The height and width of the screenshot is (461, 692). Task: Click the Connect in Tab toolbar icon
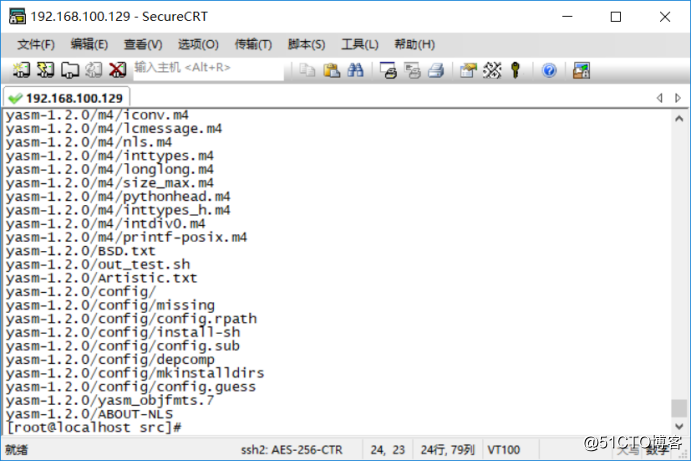pyautogui.click(x=69, y=70)
